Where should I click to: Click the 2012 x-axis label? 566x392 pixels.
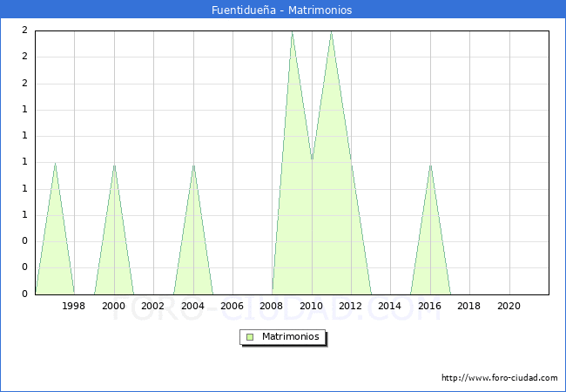coord(351,306)
